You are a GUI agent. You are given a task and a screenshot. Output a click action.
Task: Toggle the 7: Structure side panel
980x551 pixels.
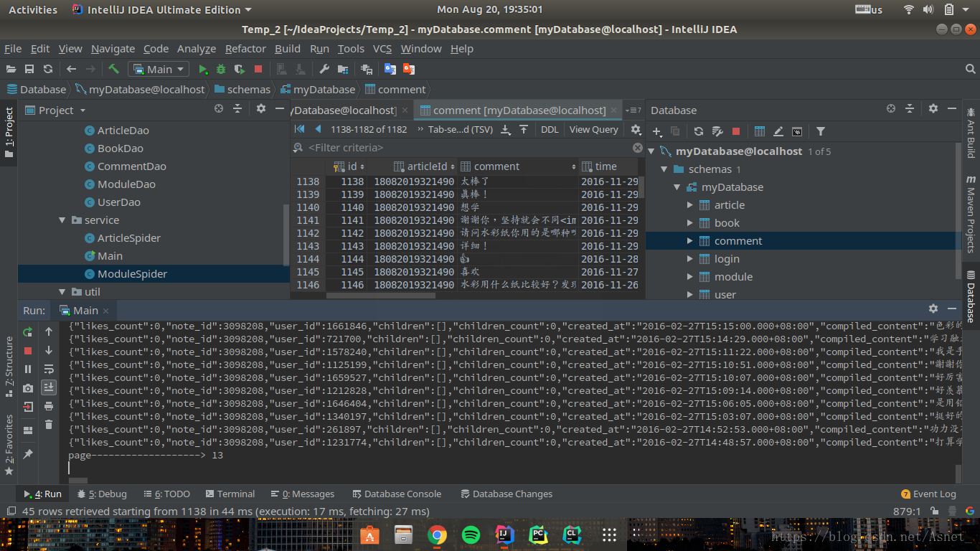tap(9, 366)
